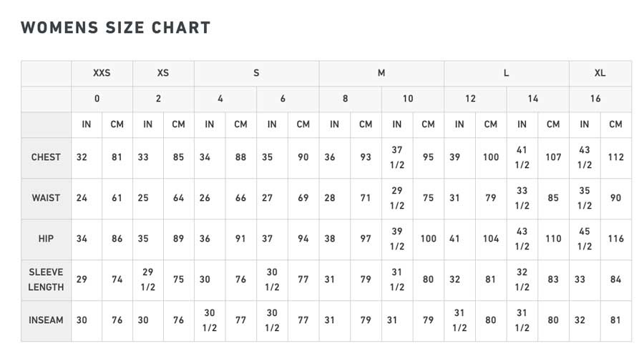Click the Womens Size Chart heading
This screenshot has height=351, width=644.
click(x=116, y=27)
